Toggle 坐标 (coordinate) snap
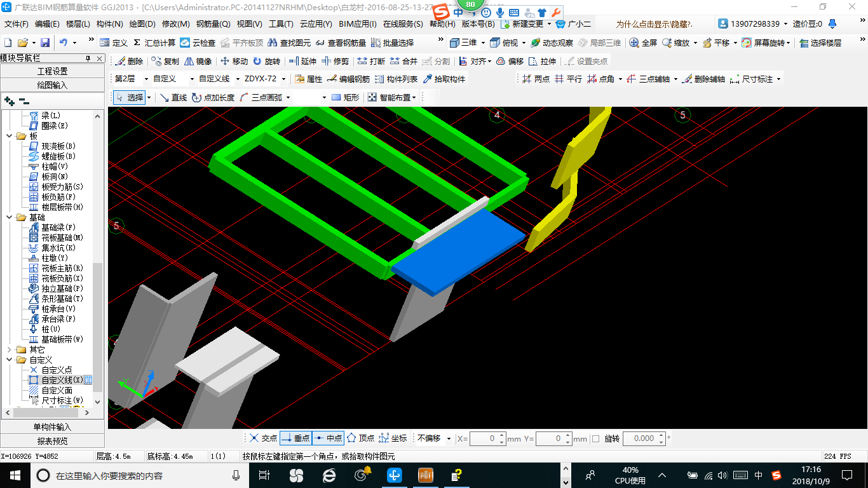Image resolution: width=868 pixels, height=488 pixels. coord(393,438)
